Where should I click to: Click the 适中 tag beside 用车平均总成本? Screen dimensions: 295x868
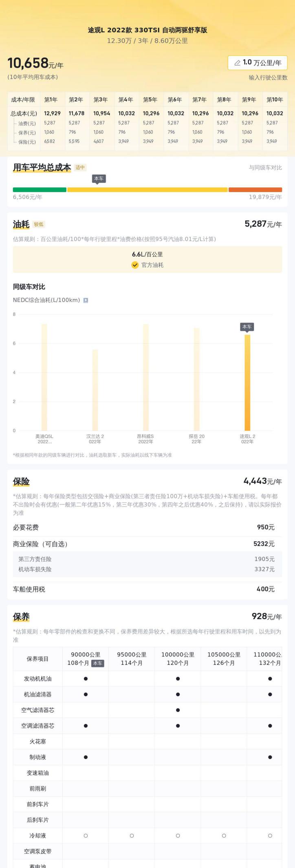(80, 167)
